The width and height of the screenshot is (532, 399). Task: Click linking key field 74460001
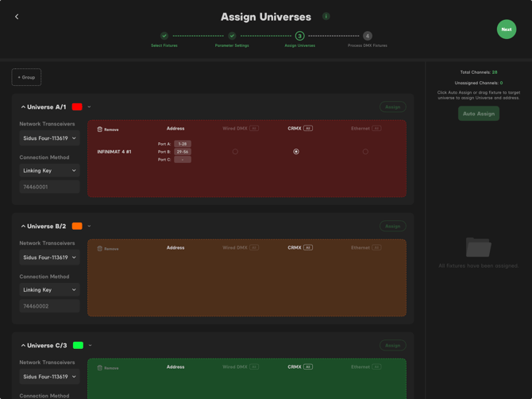click(x=49, y=187)
